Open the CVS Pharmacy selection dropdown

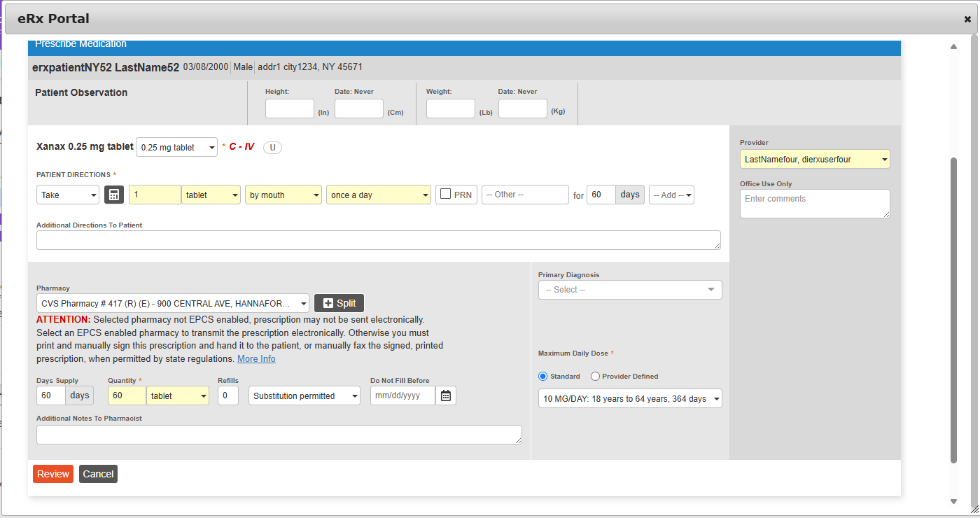coord(172,303)
